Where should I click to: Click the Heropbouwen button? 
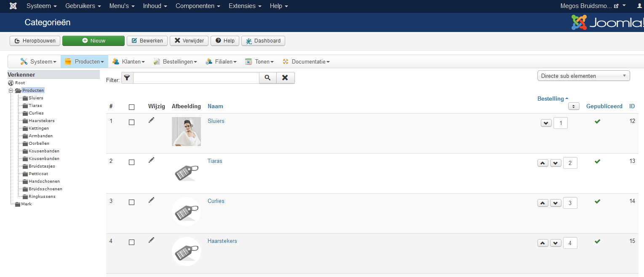[x=35, y=41]
